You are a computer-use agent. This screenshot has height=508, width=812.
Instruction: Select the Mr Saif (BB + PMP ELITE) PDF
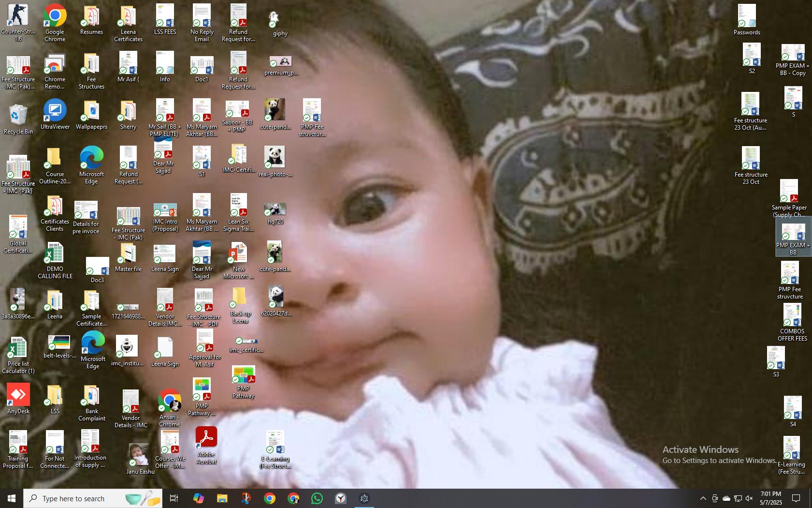(x=165, y=118)
